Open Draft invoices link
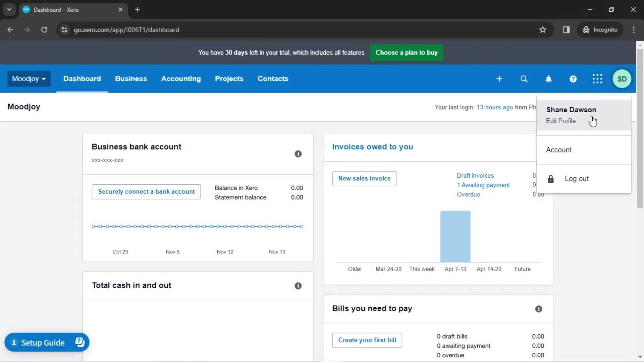Viewport: 644px width, 362px height. coord(475,176)
